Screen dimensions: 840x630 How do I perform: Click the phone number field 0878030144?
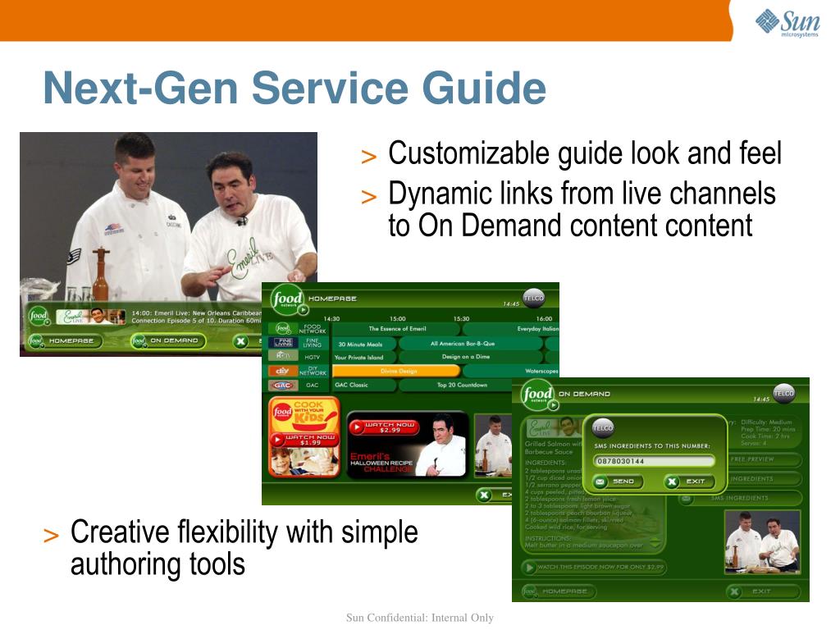654,461
